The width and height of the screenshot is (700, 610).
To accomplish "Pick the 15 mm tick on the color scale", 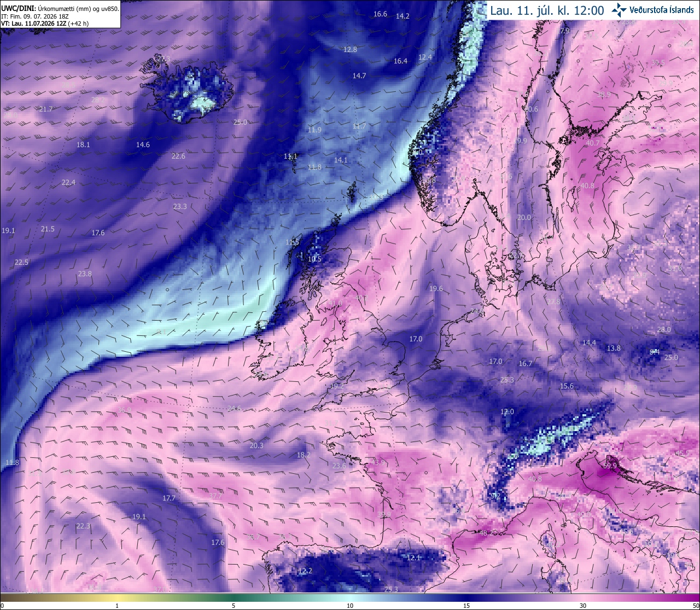I will [x=466, y=606].
